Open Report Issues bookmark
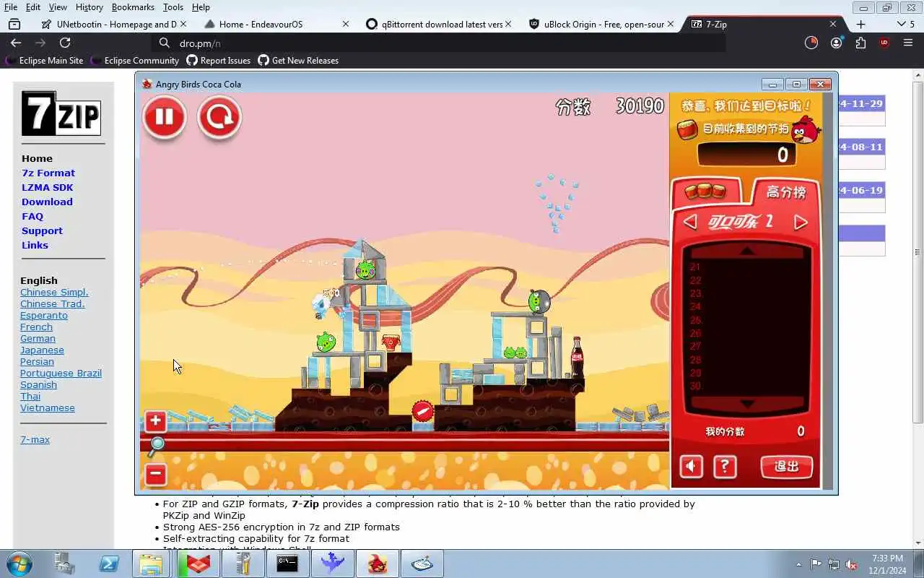 click(219, 61)
